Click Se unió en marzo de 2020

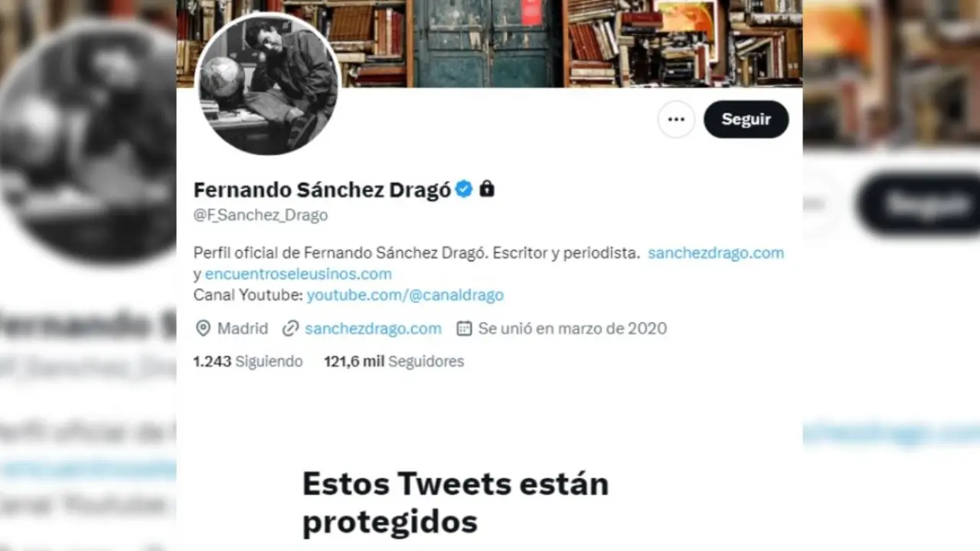[x=573, y=328]
